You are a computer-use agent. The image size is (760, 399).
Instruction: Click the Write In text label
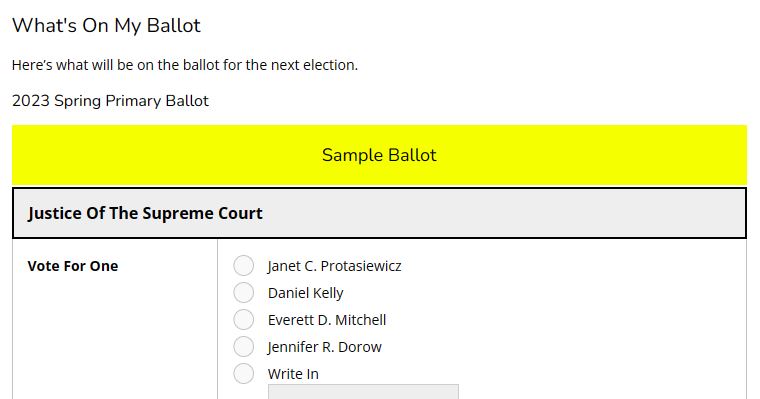point(293,374)
